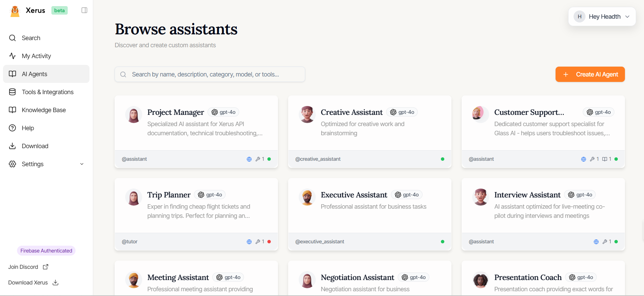Click the H user avatar
This screenshot has width=644, height=296.
click(x=579, y=17)
